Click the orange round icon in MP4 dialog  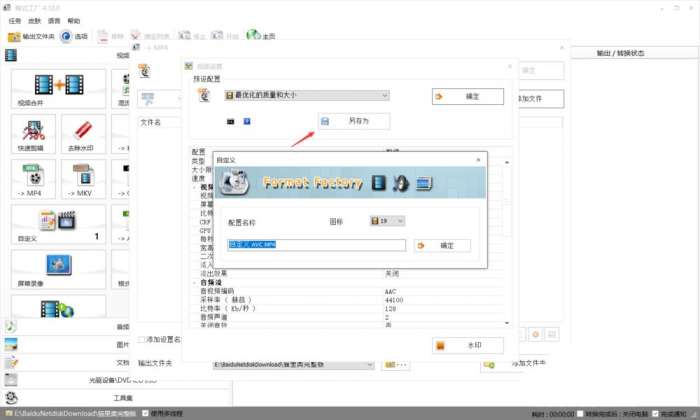pos(535,334)
